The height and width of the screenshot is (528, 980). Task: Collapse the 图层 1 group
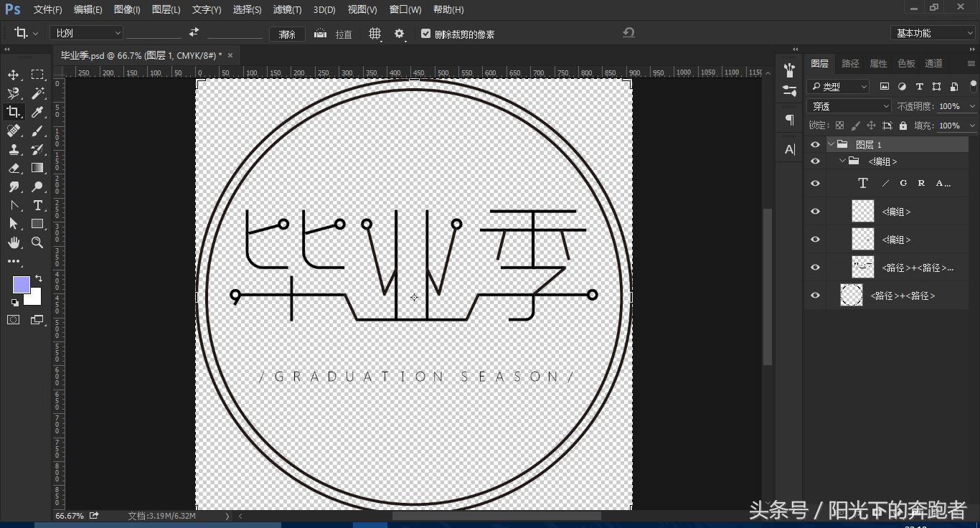[x=831, y=144]
